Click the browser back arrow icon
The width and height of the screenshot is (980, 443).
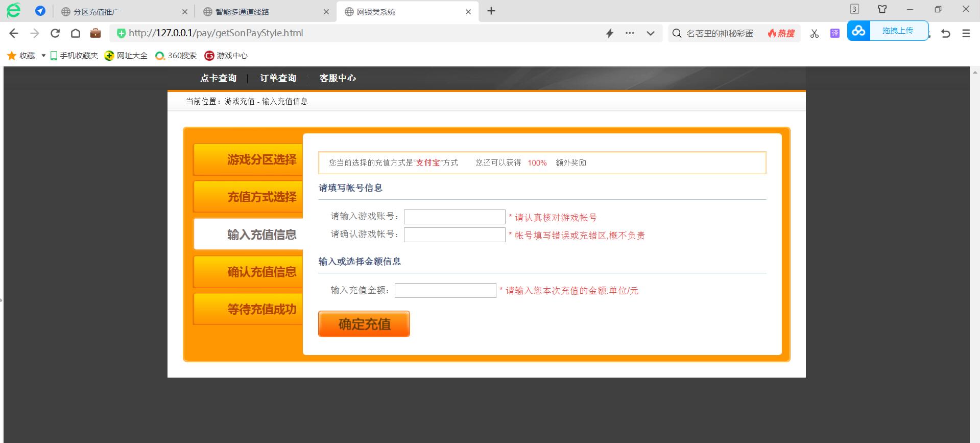point(14,33)
